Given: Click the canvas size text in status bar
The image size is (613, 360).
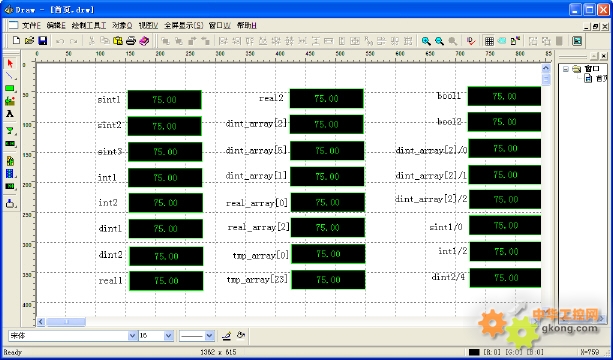Looking at the screenshot, I should point(218,352).
